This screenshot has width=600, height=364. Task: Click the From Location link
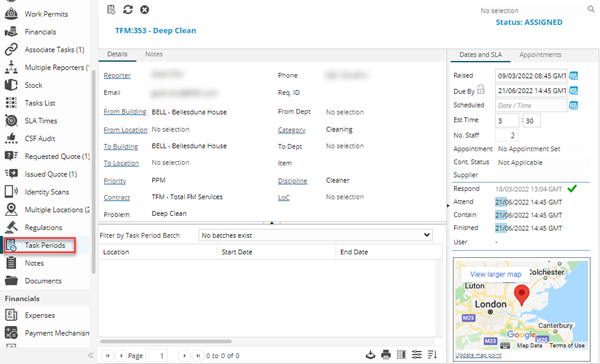pyautogui.click(x=125, y=130)
